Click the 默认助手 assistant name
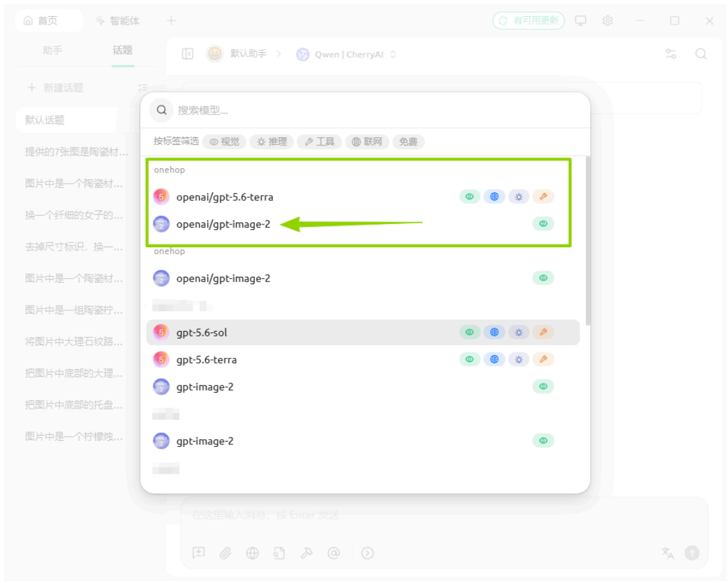 pos(249,54)
